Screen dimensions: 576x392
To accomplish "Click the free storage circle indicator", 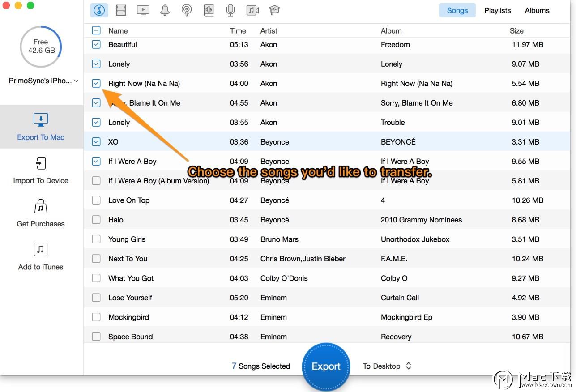I will point(41,46).
